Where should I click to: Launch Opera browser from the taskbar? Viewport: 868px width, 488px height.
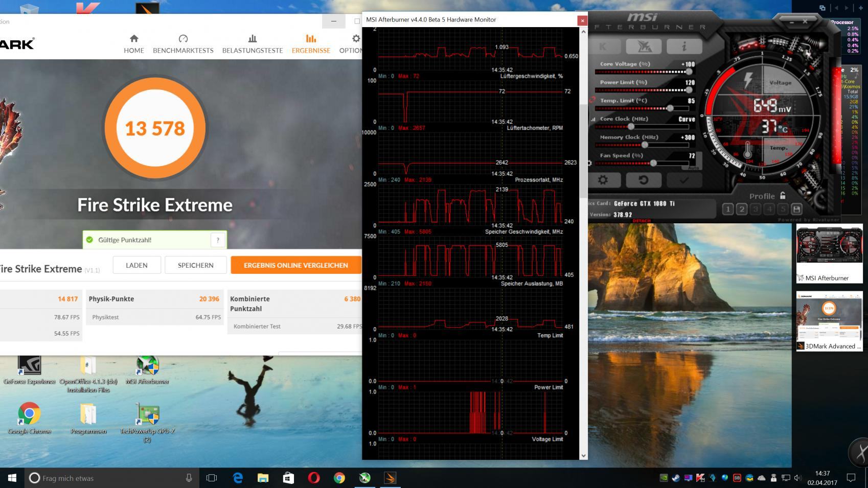pos(314,478)
